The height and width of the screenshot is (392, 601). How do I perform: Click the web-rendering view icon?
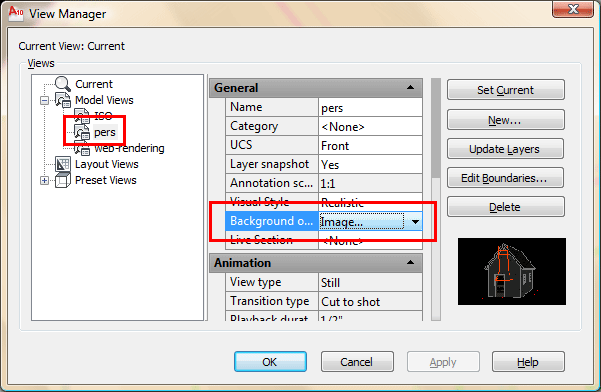(x=82, y=148)
